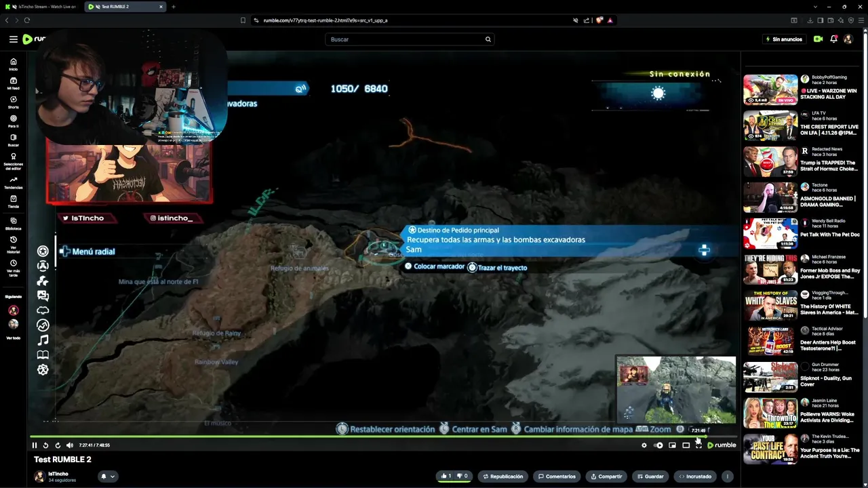This screenshot has width=868, height=488.
Task: Click the go-live camera icon
Action: 818,39
